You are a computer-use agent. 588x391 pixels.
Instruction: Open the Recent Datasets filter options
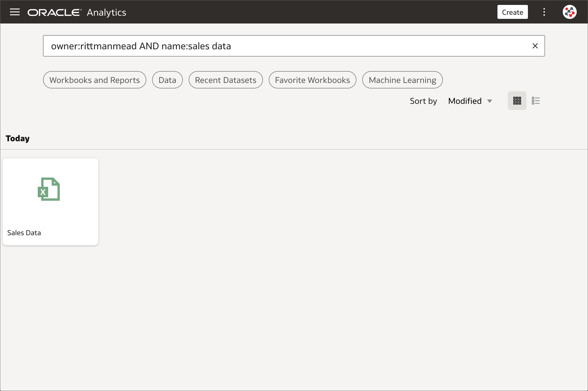(x=226, y=80)
